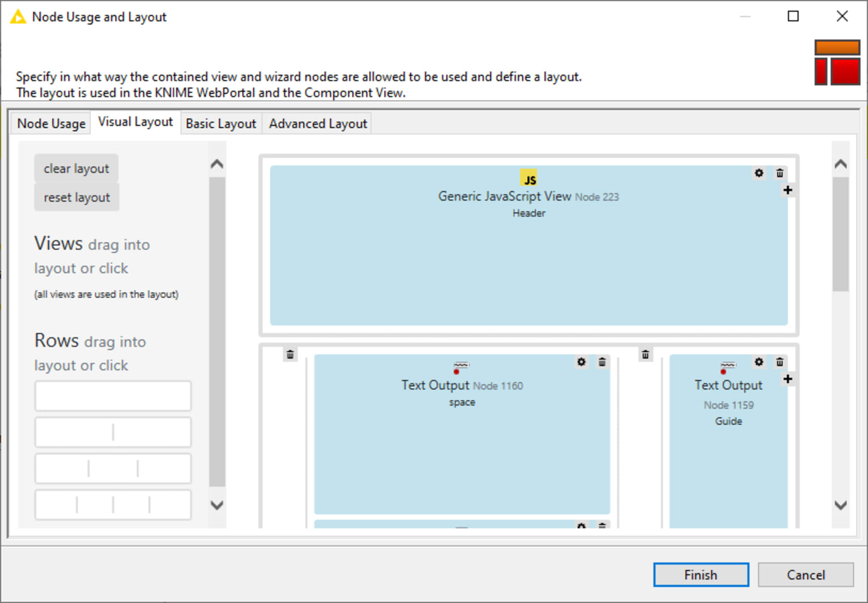Click left panel scrollbar thumb
Screen dimensions: 868x603
[x=217, y=332]
